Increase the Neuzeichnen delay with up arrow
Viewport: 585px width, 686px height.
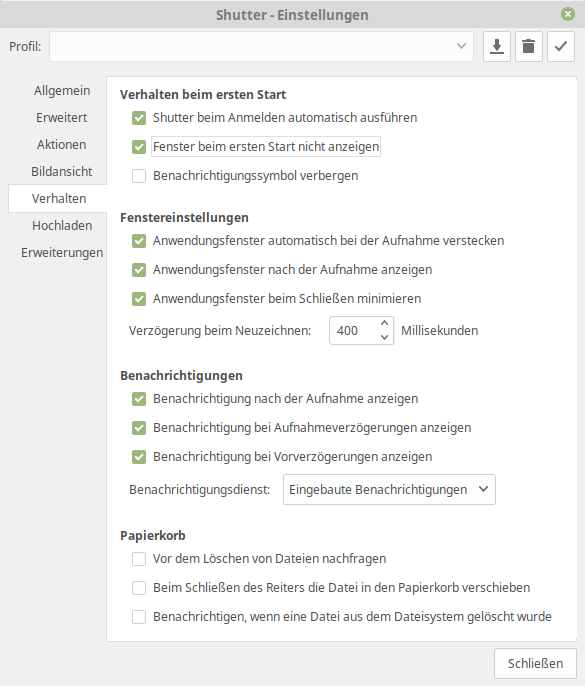(385, 323)
